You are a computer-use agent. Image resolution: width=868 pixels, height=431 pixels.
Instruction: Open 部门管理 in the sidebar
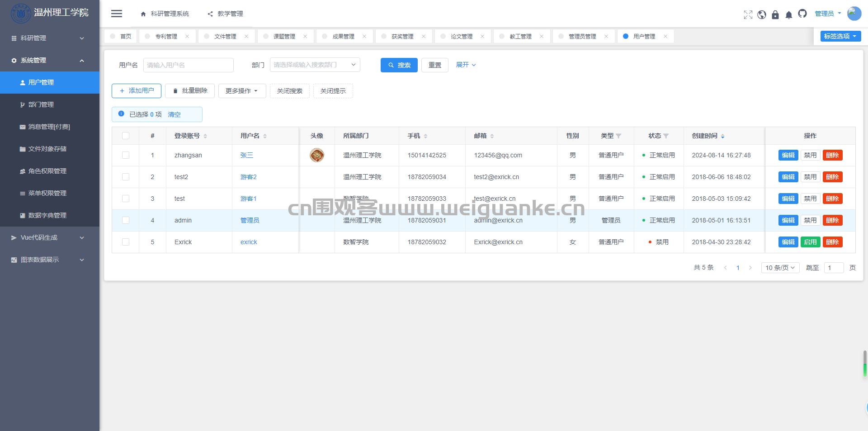point(50,104)
